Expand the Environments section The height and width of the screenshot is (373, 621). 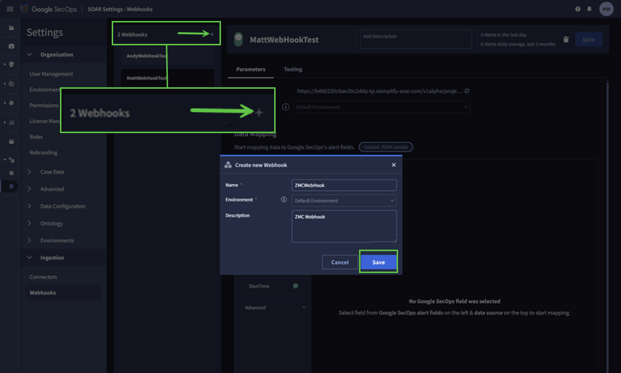click(29, 240)
